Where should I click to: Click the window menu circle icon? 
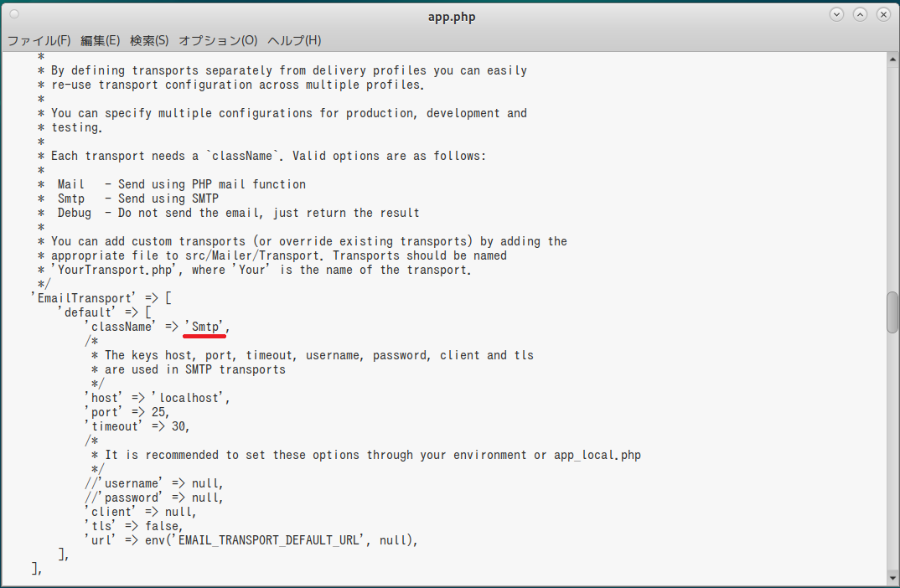tap(14, 14)
